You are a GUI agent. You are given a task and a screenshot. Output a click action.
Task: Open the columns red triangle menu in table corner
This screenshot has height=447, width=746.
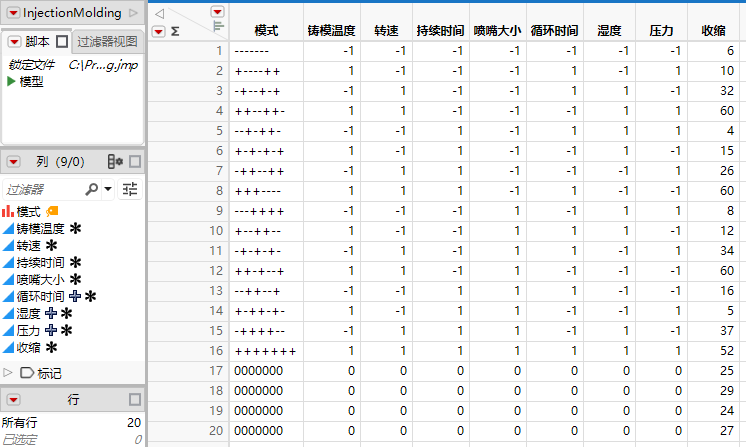217,12
